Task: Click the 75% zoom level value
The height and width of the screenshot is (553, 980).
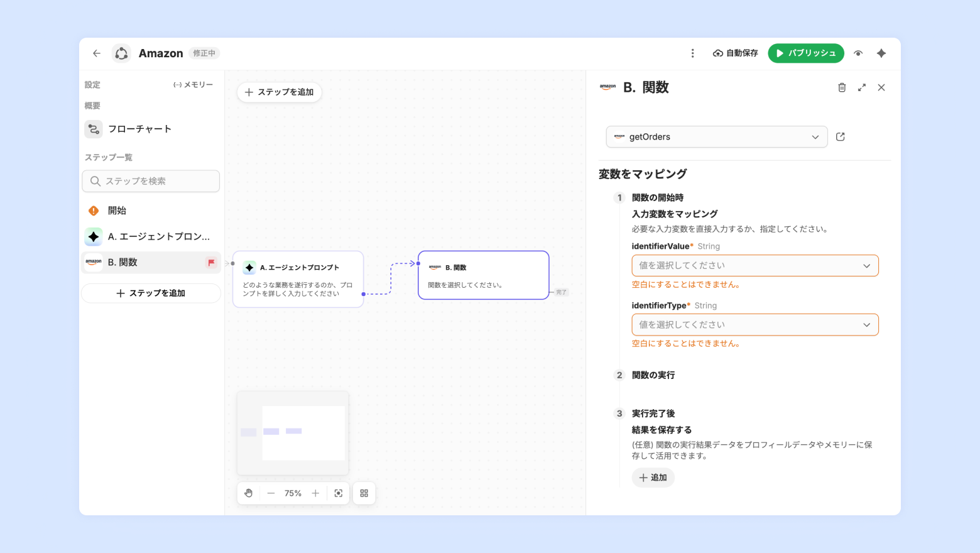Action: click(x=293, y=493)
